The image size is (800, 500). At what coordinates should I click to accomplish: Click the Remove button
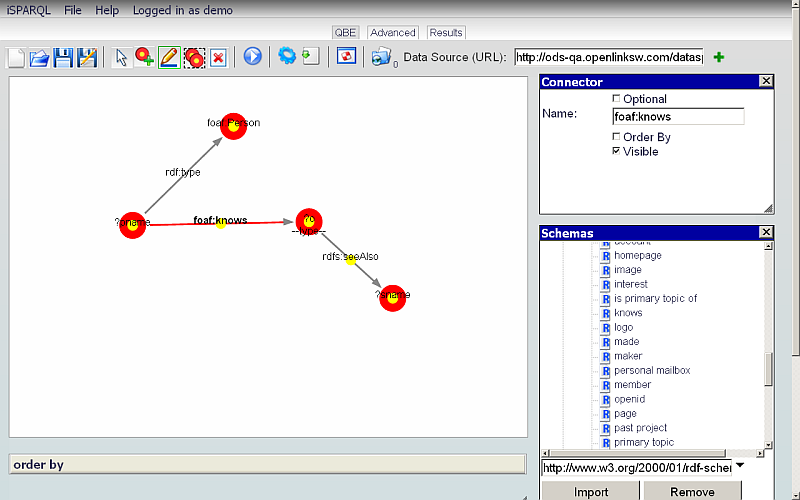click(692, 491)
